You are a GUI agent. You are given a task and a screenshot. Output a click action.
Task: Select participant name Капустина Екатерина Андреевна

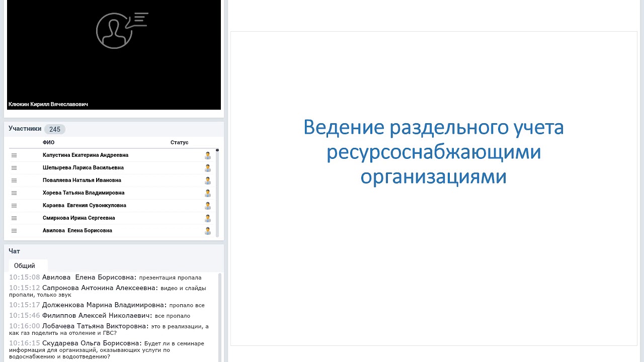(x=86, y=155)
